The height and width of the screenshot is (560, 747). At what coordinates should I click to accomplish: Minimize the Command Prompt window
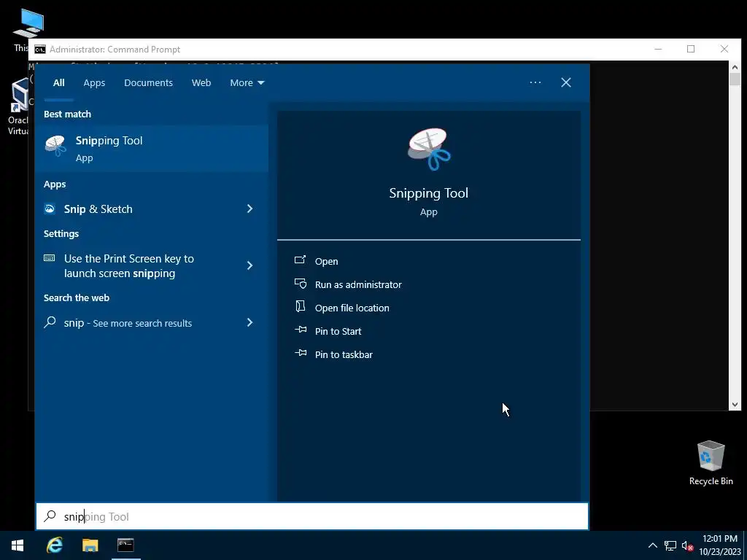click(658, 49)
